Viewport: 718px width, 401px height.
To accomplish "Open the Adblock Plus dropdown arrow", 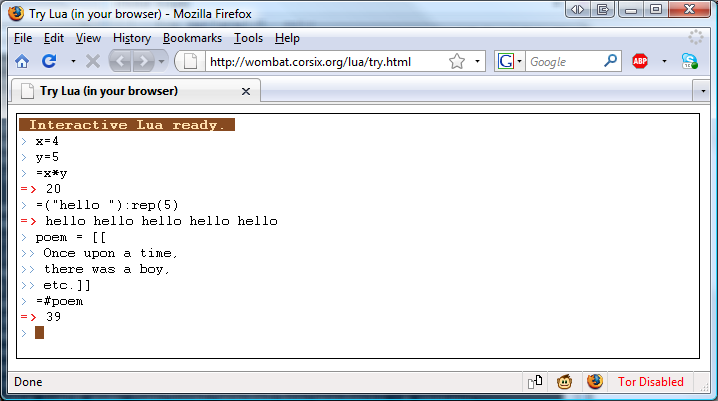I will click(664, 61).
